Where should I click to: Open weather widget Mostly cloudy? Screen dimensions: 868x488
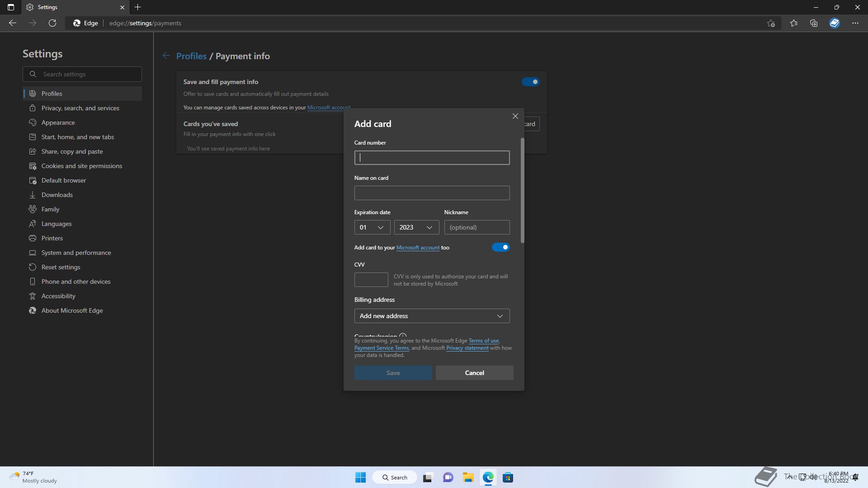(x=33, y=477)
